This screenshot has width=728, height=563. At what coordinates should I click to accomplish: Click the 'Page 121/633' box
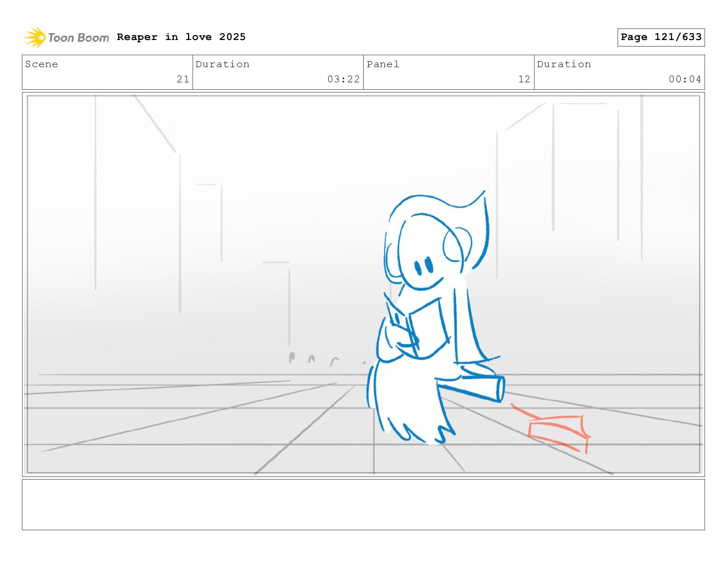coord(661,37)
